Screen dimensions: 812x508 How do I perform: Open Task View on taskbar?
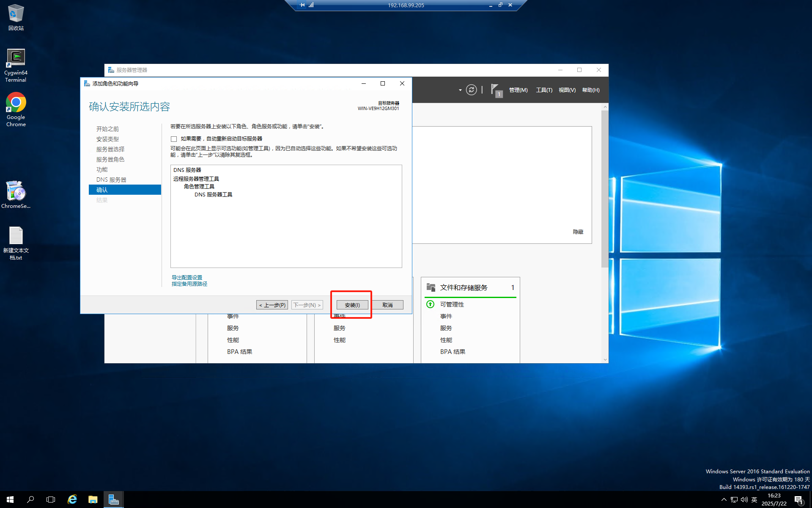51,500
